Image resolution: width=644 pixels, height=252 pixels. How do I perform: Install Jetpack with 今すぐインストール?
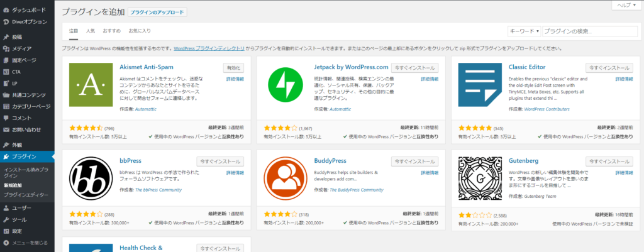(415, 68)
